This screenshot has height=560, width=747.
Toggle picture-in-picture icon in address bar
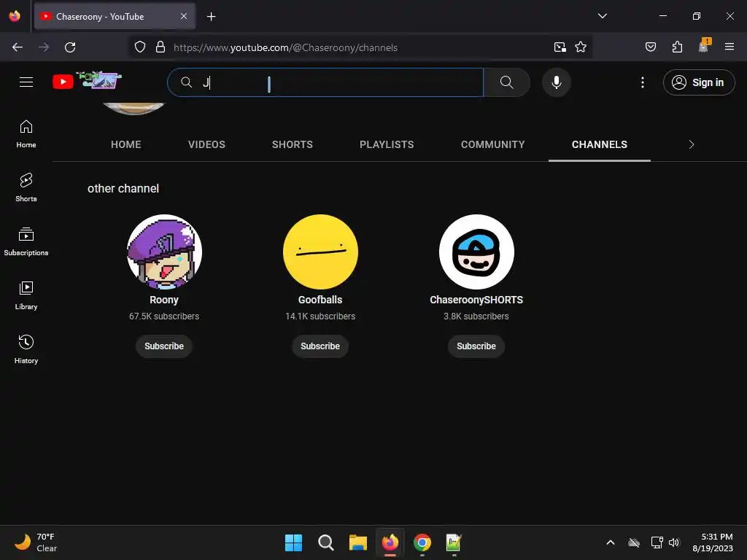point(560,47)
